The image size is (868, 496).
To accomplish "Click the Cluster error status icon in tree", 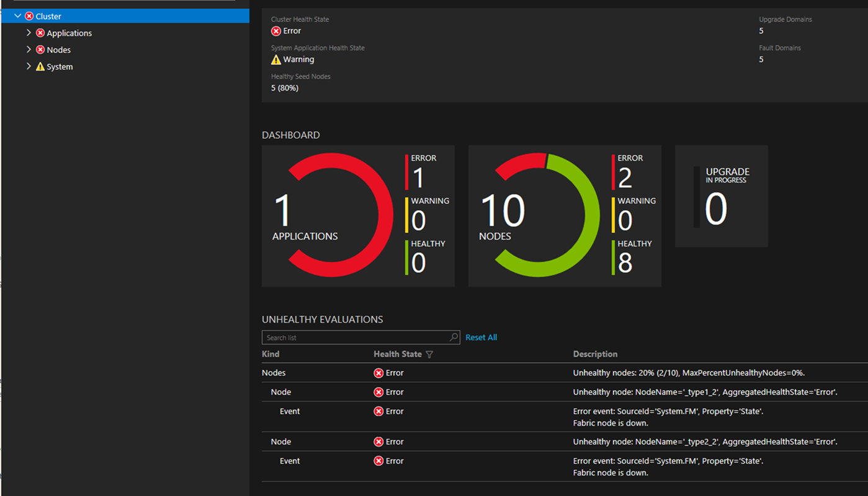I will coord(29,16).
